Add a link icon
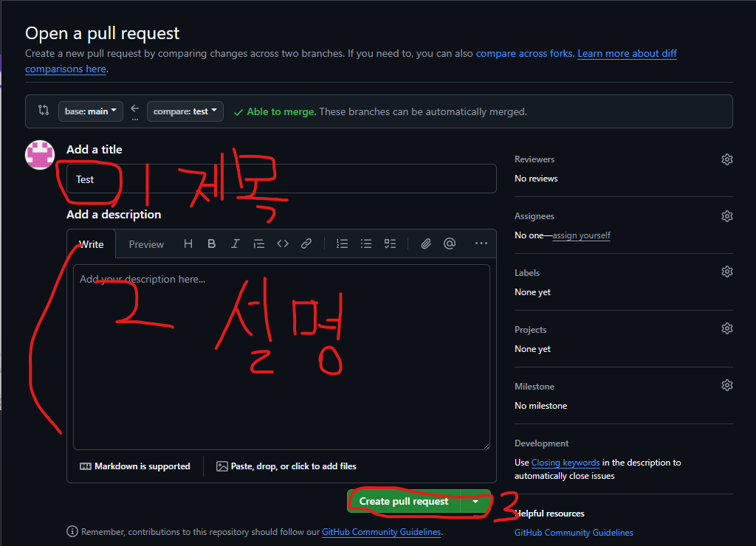This screenshot has width=756, height=546. pos(306,243)
